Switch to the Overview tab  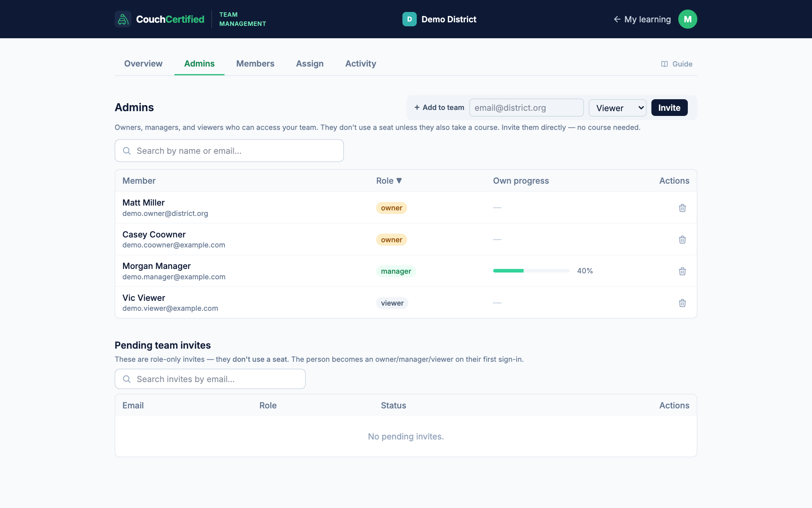click(x=143, y=64)
